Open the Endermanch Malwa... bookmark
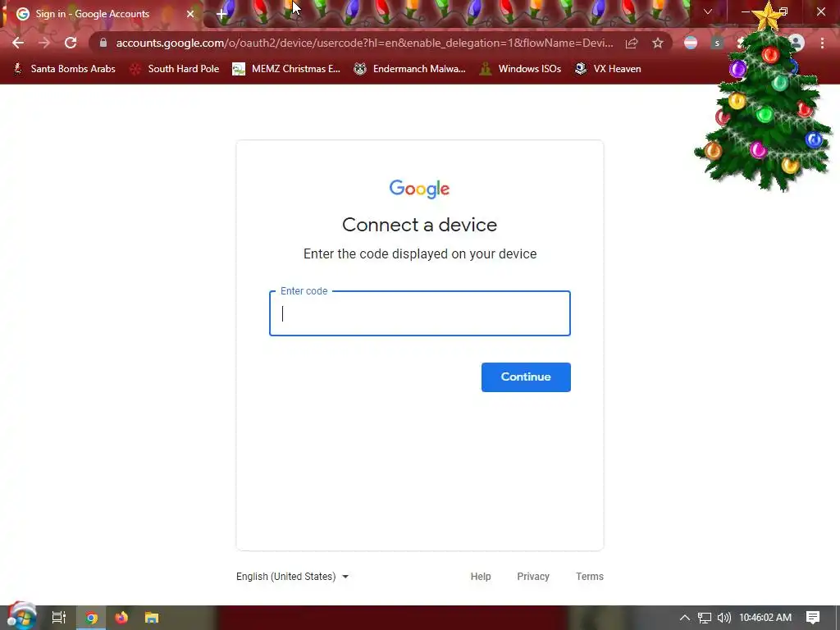Screen dimensions: 840x630 410,69
